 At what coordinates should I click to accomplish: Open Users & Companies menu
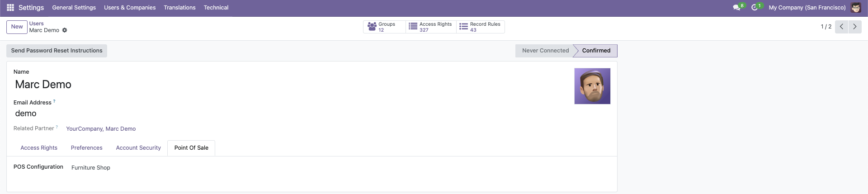click(130, 8)
